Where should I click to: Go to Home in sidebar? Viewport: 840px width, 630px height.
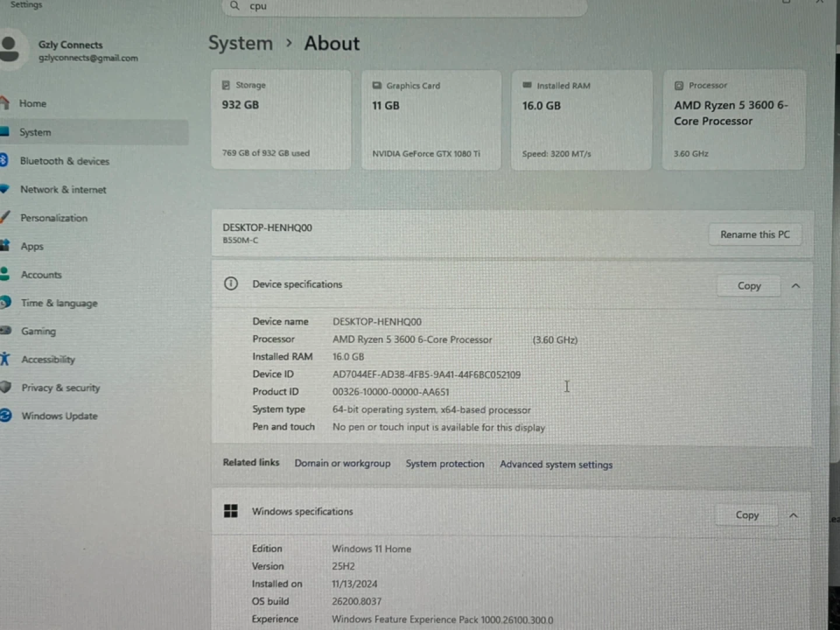click(33, 103)
